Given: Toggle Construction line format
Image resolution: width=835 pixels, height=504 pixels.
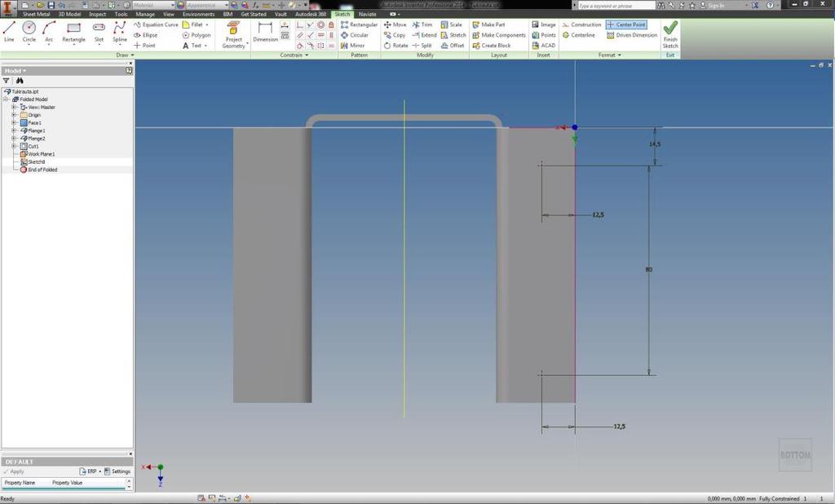Looking at the screenshot, I should click(581, 24).
